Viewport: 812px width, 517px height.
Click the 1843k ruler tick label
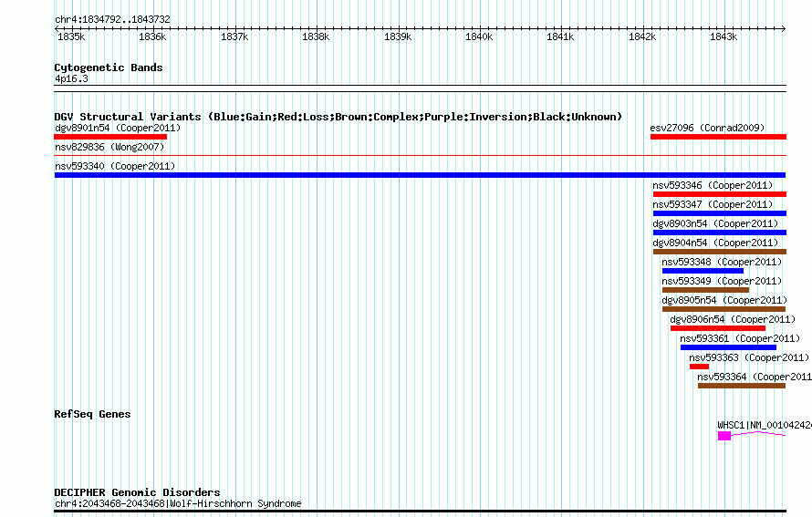tap(724, 36)
